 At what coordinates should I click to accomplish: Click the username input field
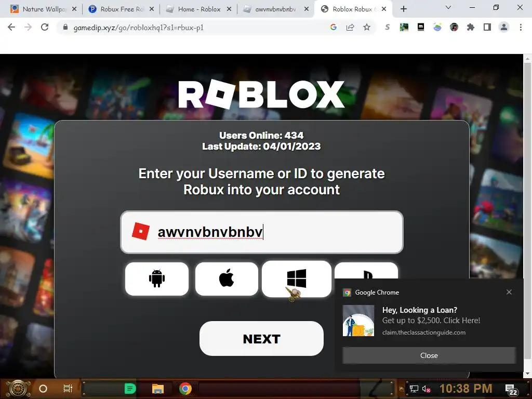(262, 232)
